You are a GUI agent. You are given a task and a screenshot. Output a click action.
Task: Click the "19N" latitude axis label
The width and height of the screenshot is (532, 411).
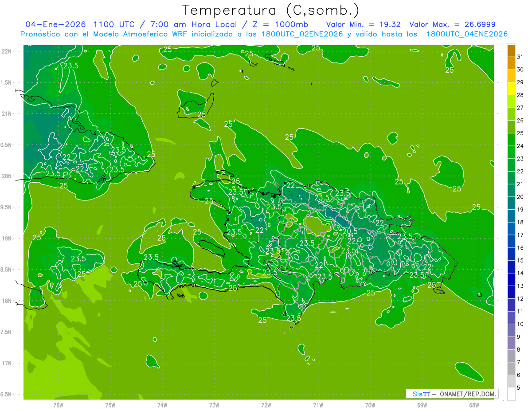(x=7, y=238)
